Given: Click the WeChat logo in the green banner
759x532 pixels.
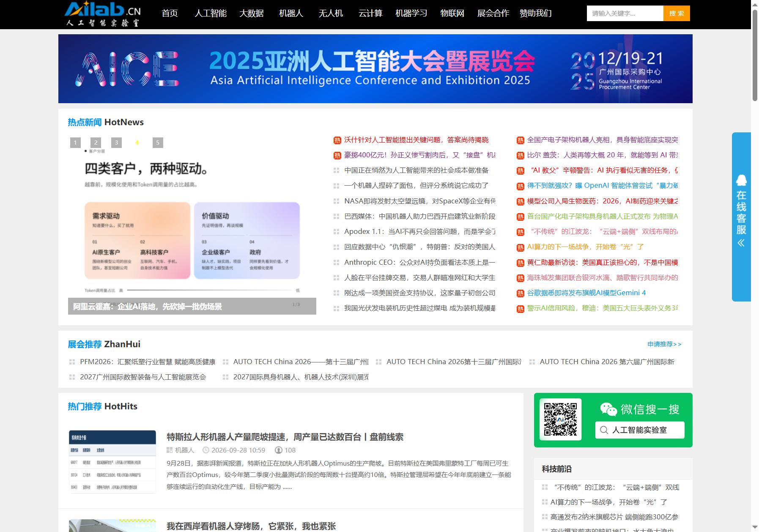Looking at the screenshot, I should (x=608, y=409).
